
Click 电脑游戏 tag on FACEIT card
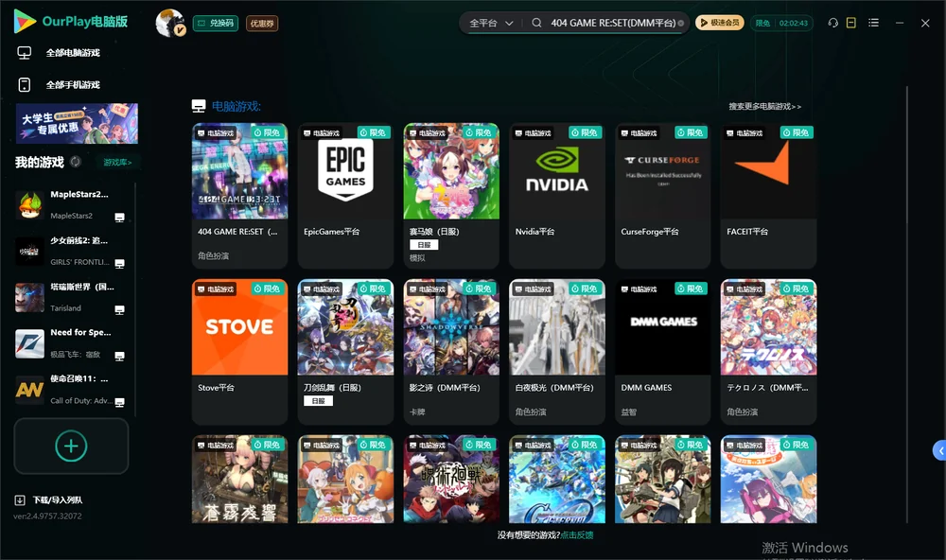pos(744,132)
